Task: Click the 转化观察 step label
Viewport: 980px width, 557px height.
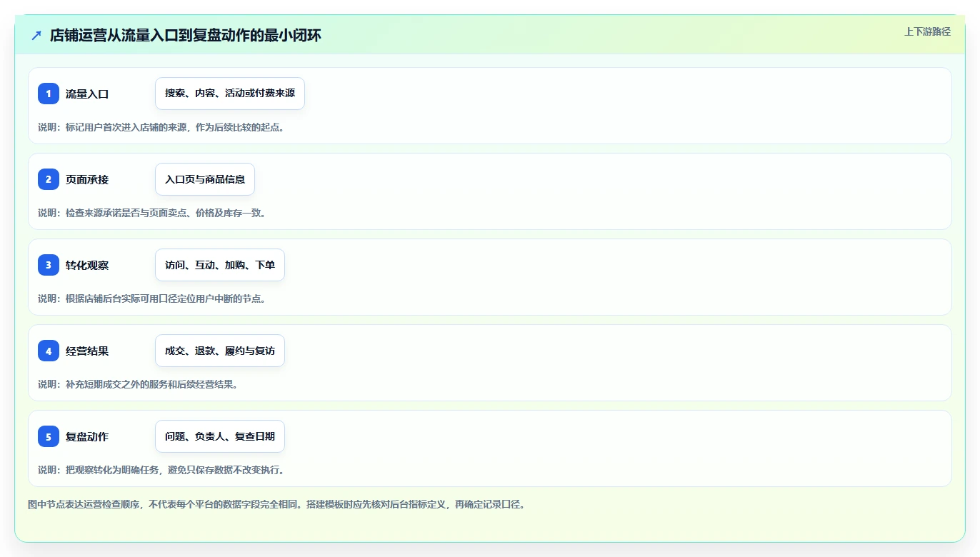Action: click(87, 265)
